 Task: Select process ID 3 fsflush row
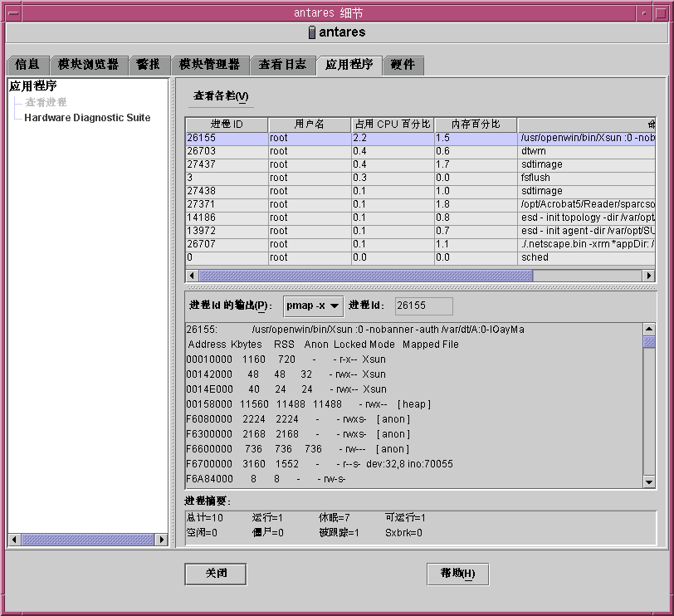coord(420,178)
